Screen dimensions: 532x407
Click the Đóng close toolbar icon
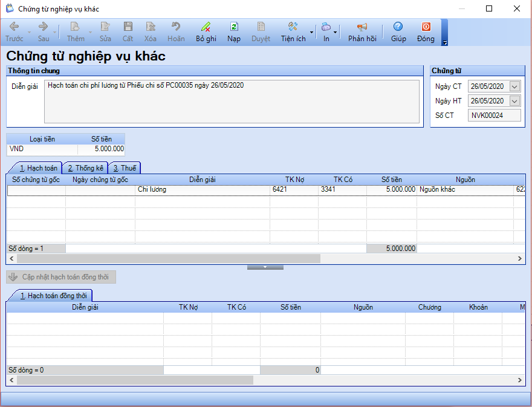426,27
